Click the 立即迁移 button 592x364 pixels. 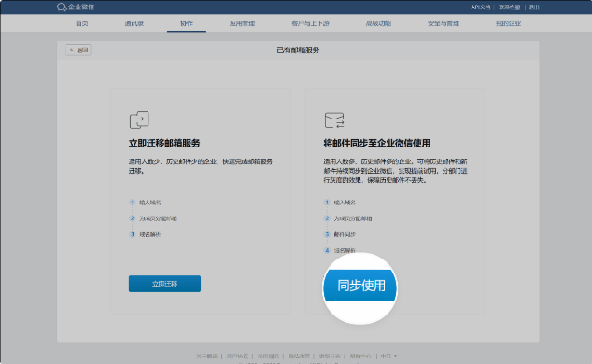pyautogui.click(x=164, y=284)
